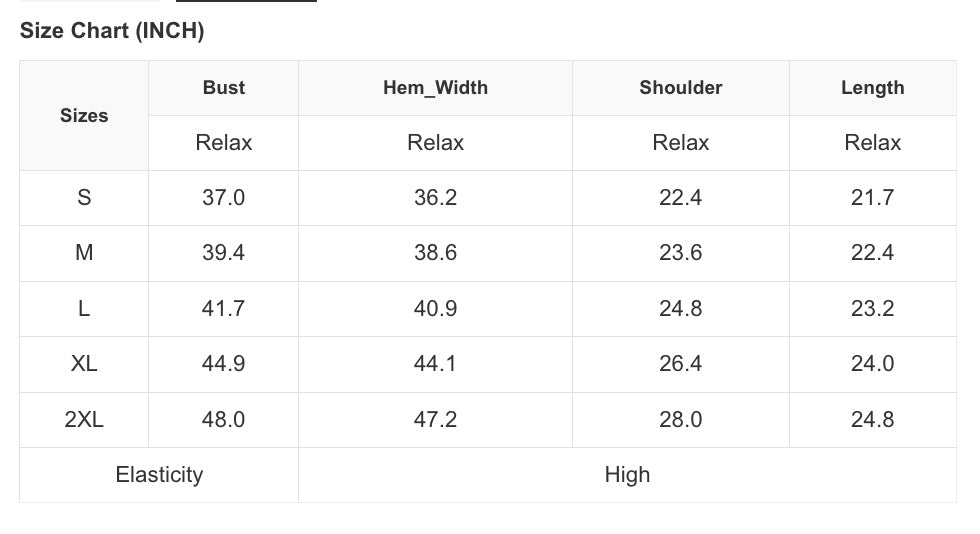
Task: Click the Size Chart (INCH) heading
Action: 112,31
